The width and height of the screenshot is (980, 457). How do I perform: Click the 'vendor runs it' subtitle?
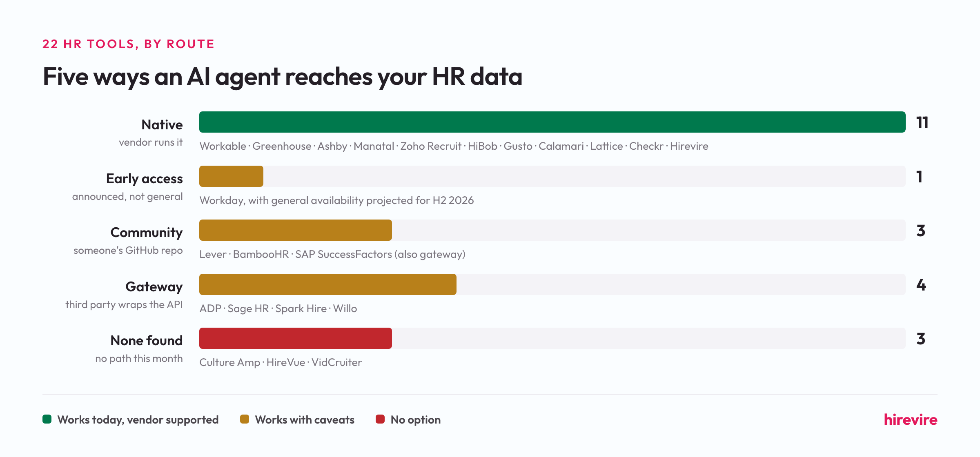pyautogui.click(x=151, y=142)
